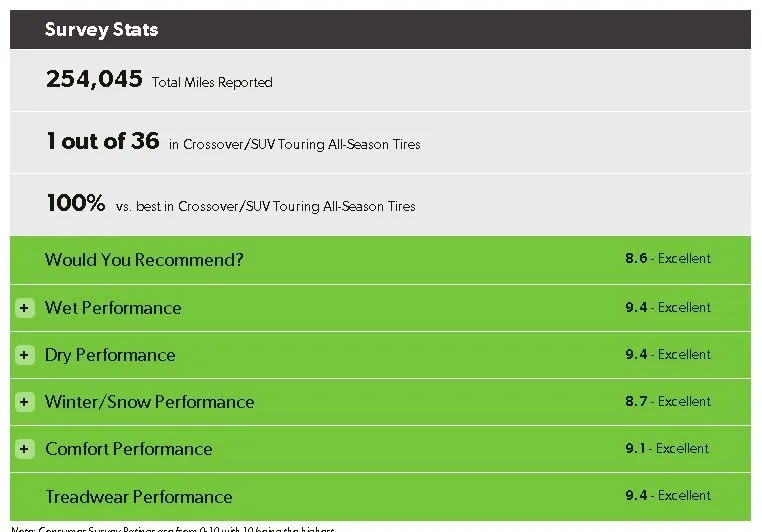Screen dimensions: 762x532
Task: Click the 8.6 Excellent recommend rating
Action: pyautogui.click(x=668, y=258)
